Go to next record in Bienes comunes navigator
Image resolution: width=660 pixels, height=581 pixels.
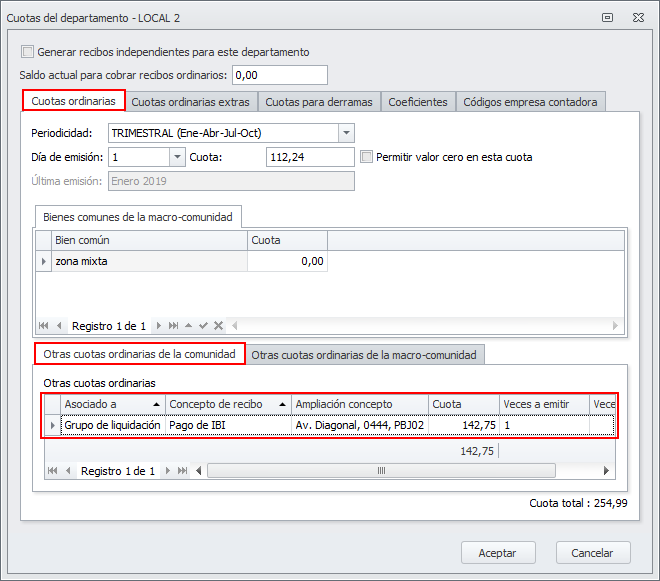[159, 326]
